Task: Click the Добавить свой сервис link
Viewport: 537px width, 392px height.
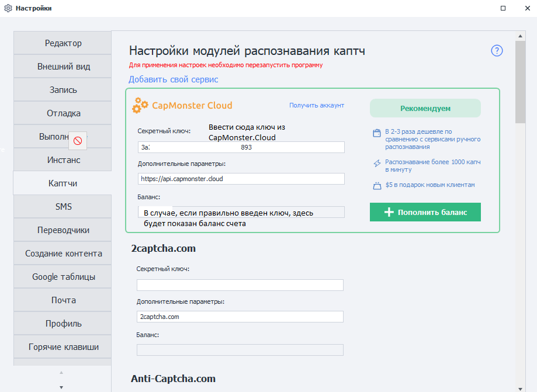Action: tap(174, 79)
